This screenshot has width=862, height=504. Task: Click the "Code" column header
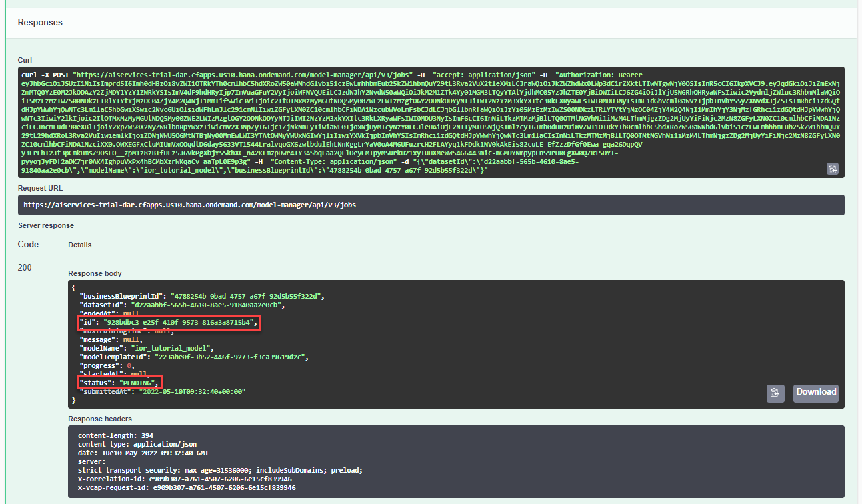(28, 244)
